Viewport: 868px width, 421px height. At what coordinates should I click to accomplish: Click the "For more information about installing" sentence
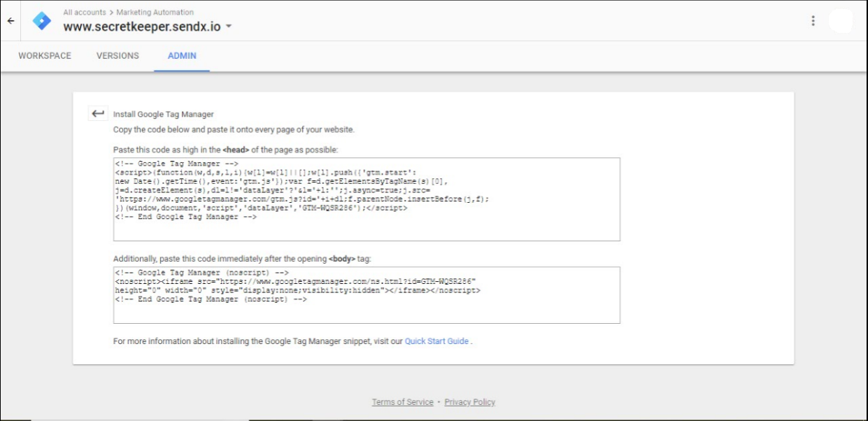292,341
